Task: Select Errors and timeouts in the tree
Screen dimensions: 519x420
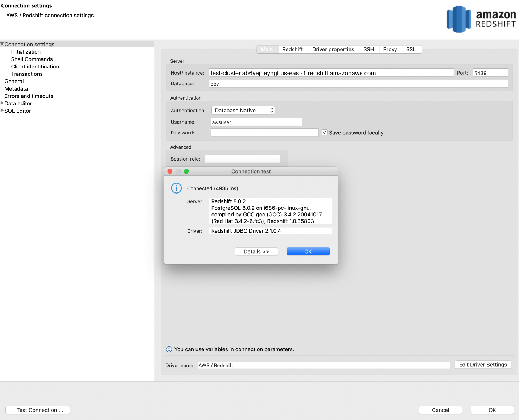Action: pyautogui.click(x=29, y=96)
